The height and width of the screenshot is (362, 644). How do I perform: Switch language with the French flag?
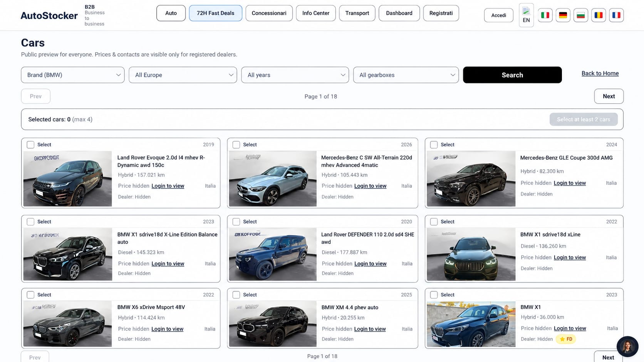point(616,15)
